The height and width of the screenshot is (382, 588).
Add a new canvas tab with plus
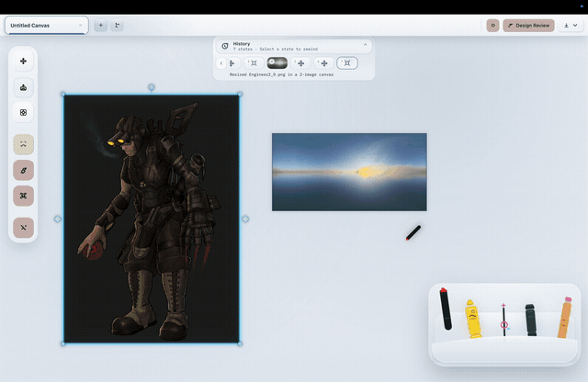click(x=100, y=25)
